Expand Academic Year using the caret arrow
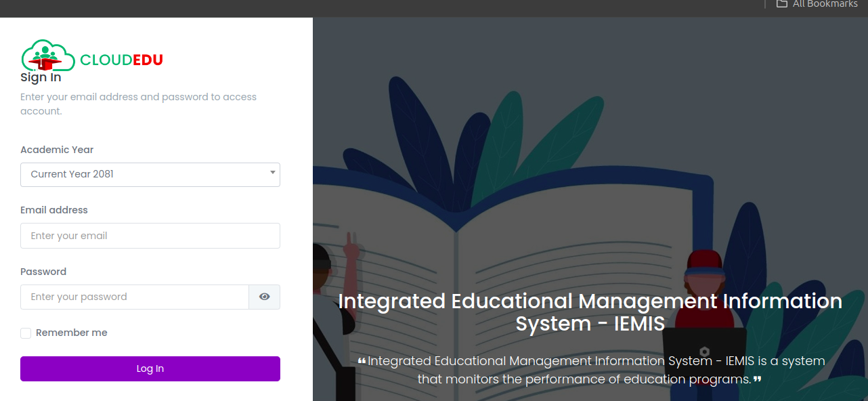Screen dimensions: 868x401 272,173
